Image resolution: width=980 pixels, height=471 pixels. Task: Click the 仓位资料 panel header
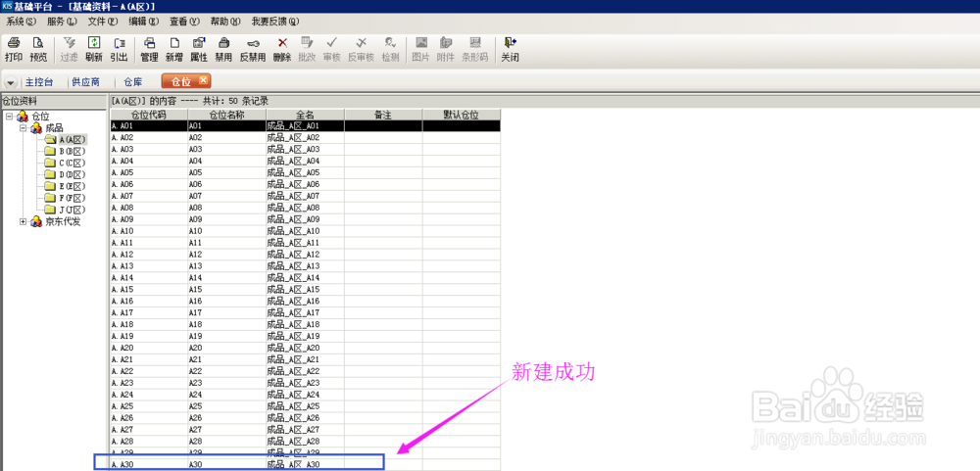point(53,100)
